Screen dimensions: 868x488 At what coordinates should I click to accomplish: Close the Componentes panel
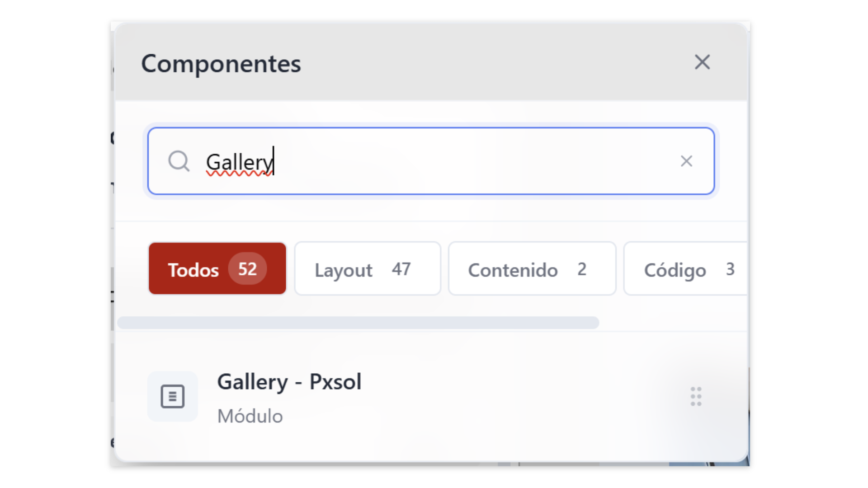click(x=702, y=62)
